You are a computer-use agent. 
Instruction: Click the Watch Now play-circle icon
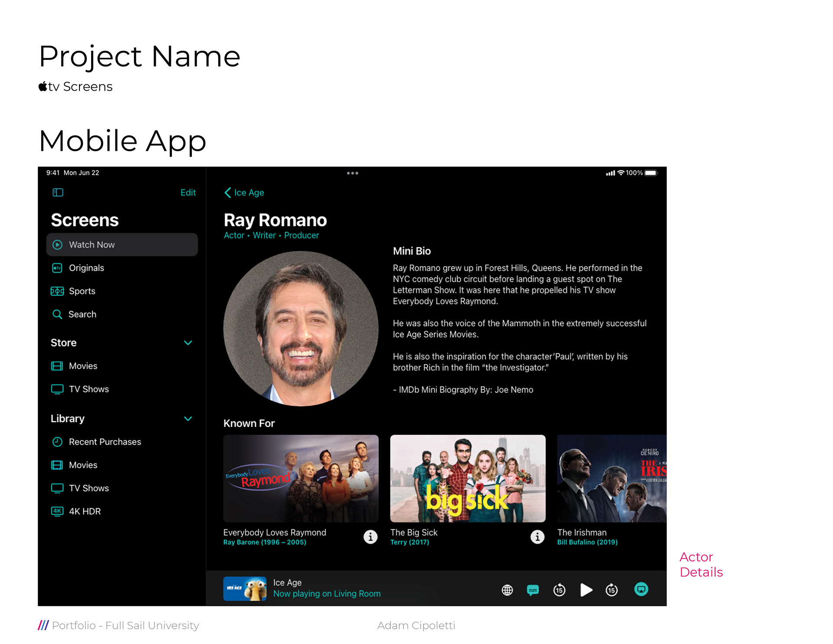coord(57,245)
